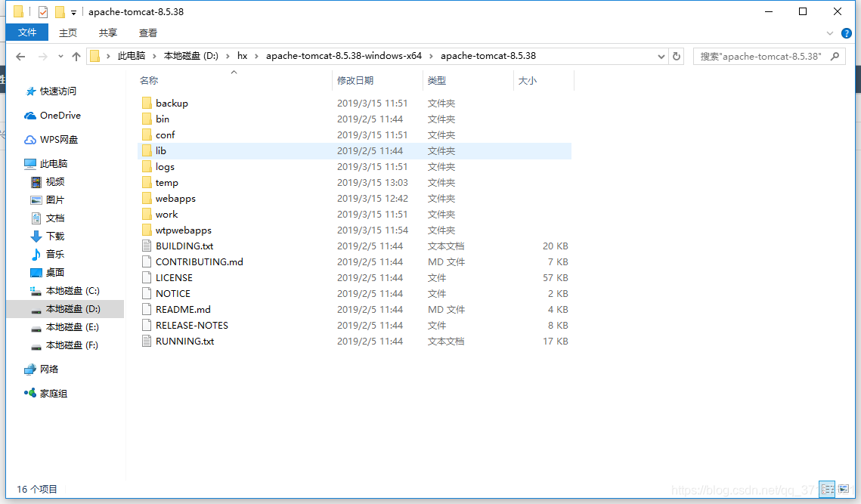The height and width of the screenshot is (504, 861).
Task: Open 本地磁盘 (C:) in sidebar
Action: [x=73, y=290]
